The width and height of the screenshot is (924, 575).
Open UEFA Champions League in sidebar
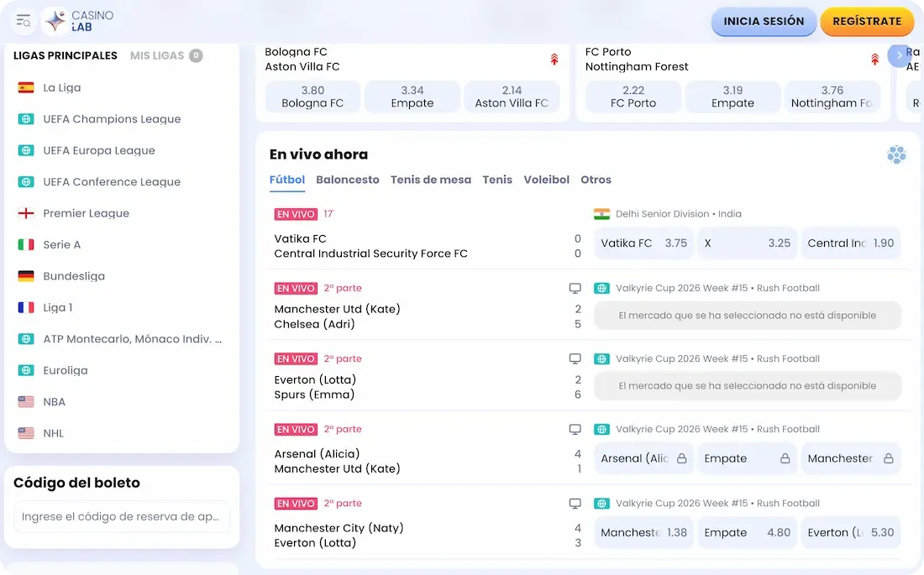coord(112,119)
